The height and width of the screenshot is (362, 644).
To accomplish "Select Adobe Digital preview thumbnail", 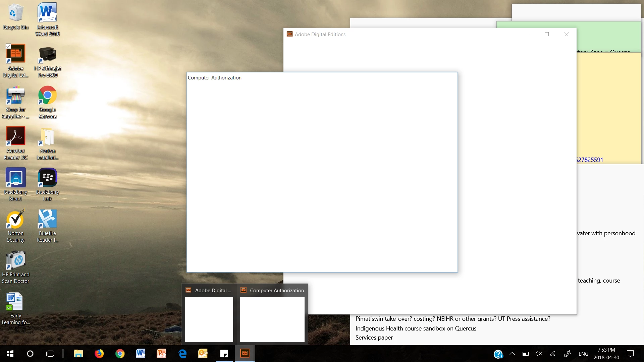I will tap(209, 319).
